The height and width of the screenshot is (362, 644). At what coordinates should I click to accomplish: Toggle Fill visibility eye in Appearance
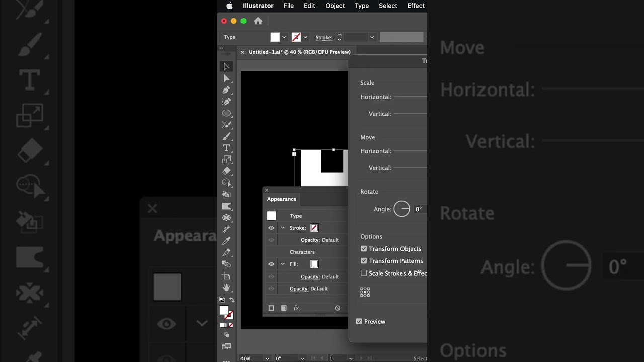click(x=271, y=264)
